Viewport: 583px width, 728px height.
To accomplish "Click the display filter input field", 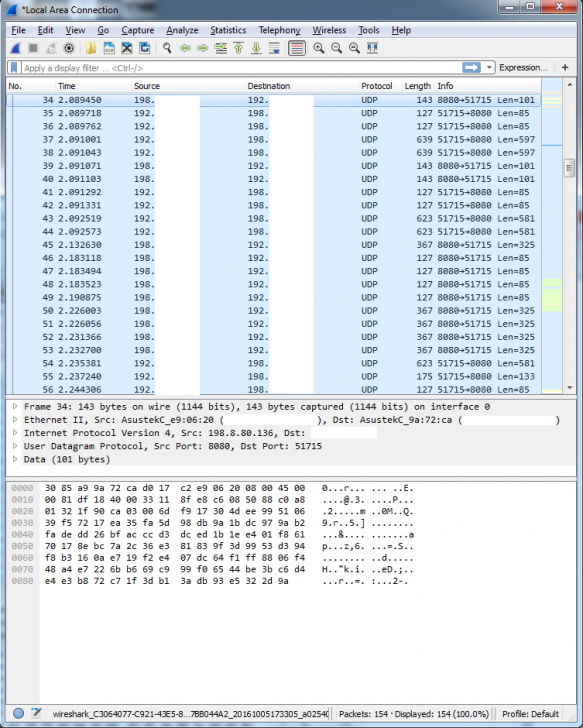I will pyautogui.click(x=241, y=68).
